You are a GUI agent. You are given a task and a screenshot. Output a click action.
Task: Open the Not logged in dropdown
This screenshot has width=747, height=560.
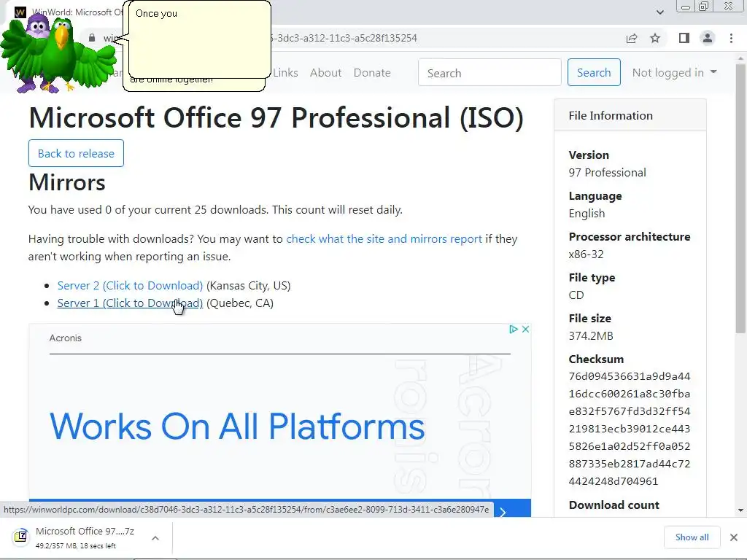point(674,72)
